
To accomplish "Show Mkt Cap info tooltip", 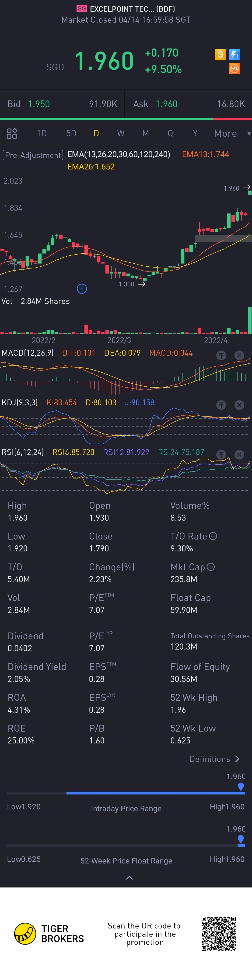I will [211, 567].
